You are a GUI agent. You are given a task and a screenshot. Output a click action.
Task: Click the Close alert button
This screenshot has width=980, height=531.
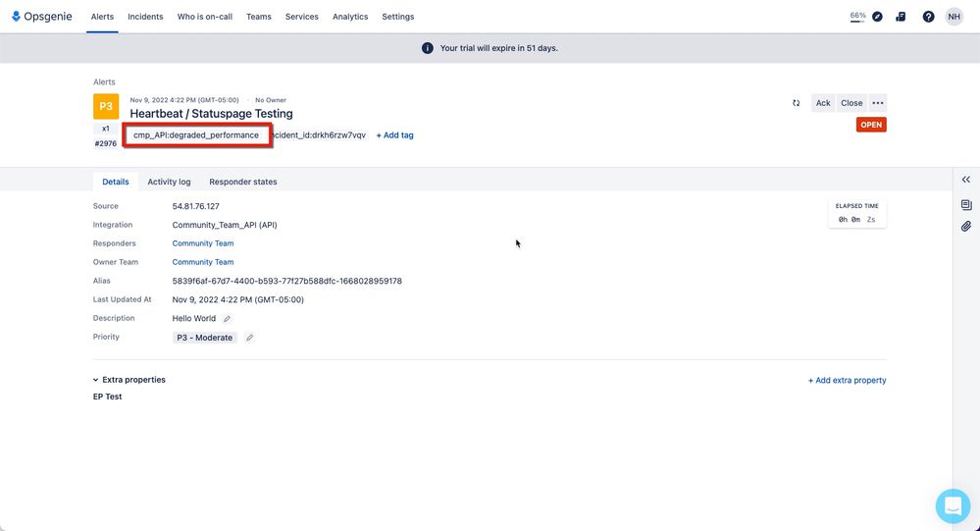pos(851,103)
